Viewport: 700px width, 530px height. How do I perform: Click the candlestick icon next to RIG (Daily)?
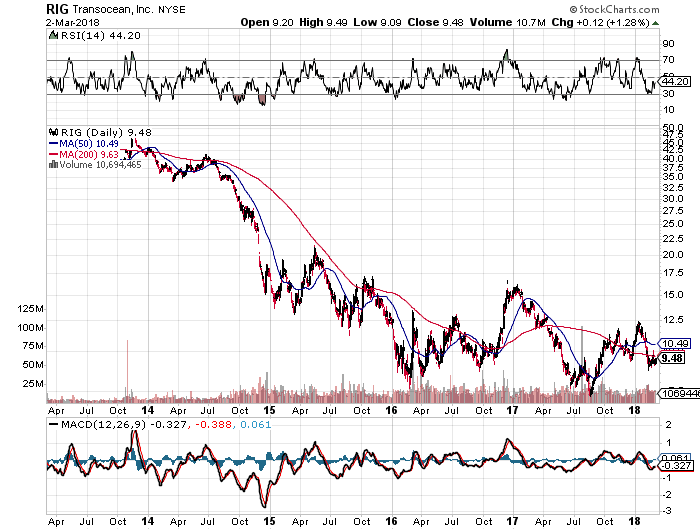(x=54, y=132)
